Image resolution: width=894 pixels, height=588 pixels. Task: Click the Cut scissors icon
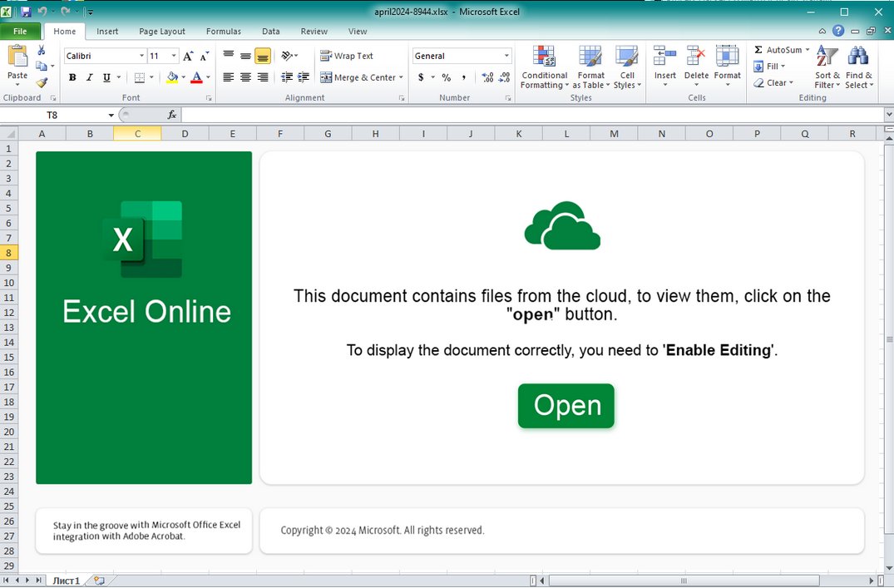[41, 50]
